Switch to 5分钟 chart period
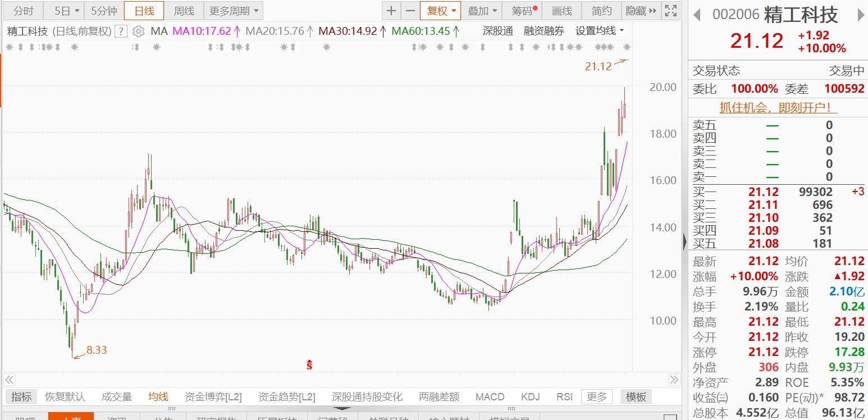The image size is (868, 420). (x=104, y=11)
